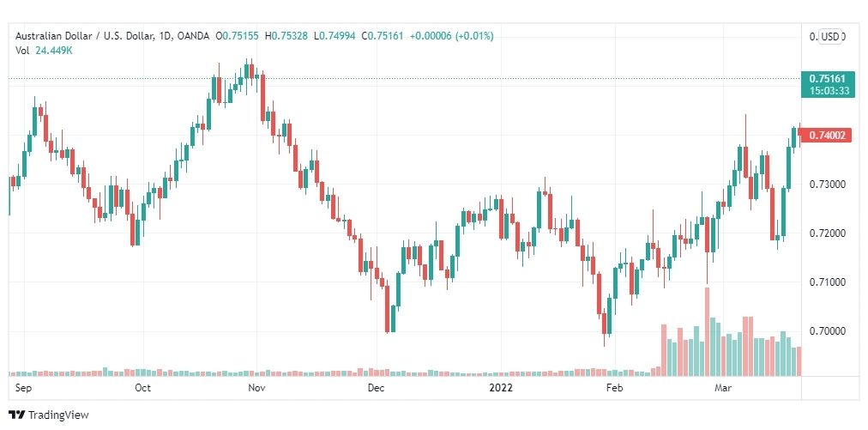Click the tallest red volume bar

[x=707, y=331]
